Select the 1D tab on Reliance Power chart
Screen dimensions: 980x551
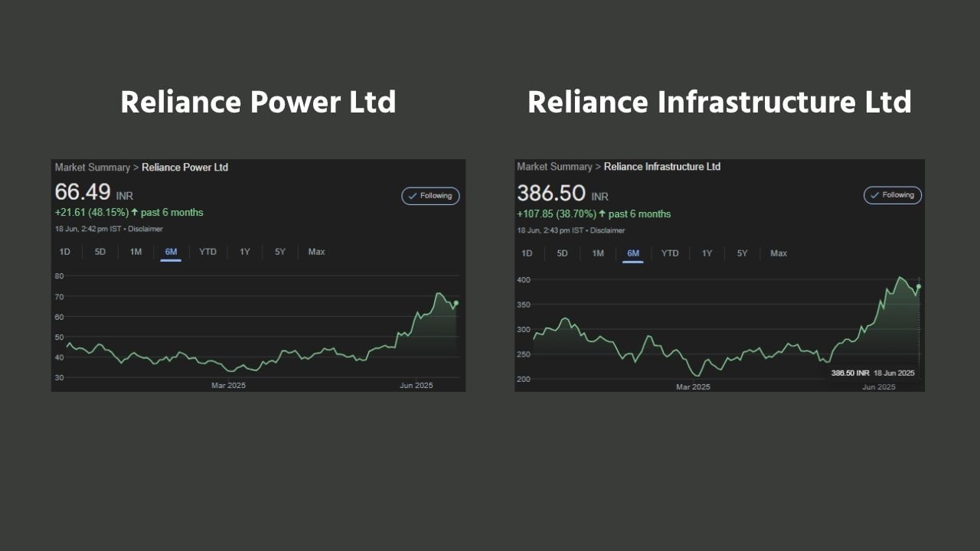point(65,252)
